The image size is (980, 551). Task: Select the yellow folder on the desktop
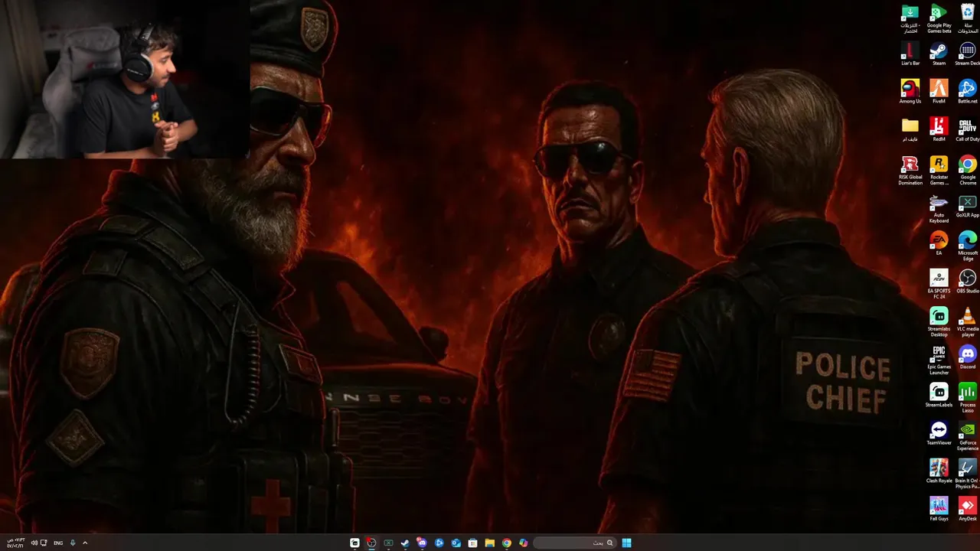pos(910,129)
